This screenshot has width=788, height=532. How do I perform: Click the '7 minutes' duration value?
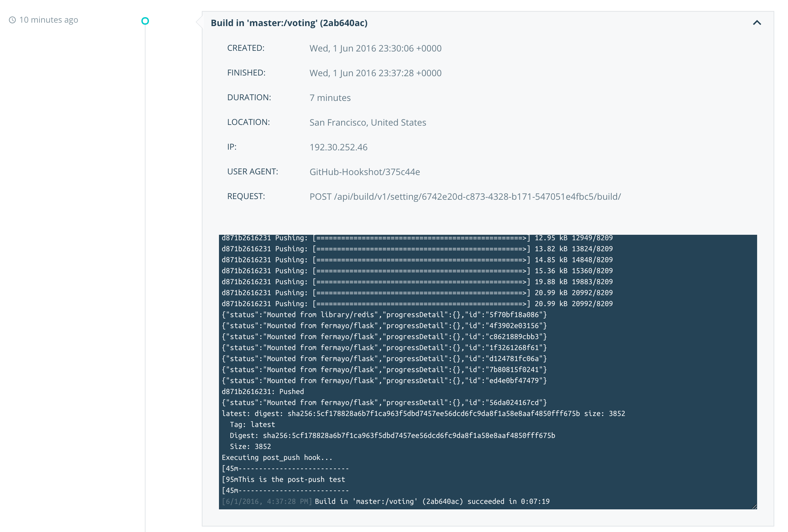click(330, 98)
